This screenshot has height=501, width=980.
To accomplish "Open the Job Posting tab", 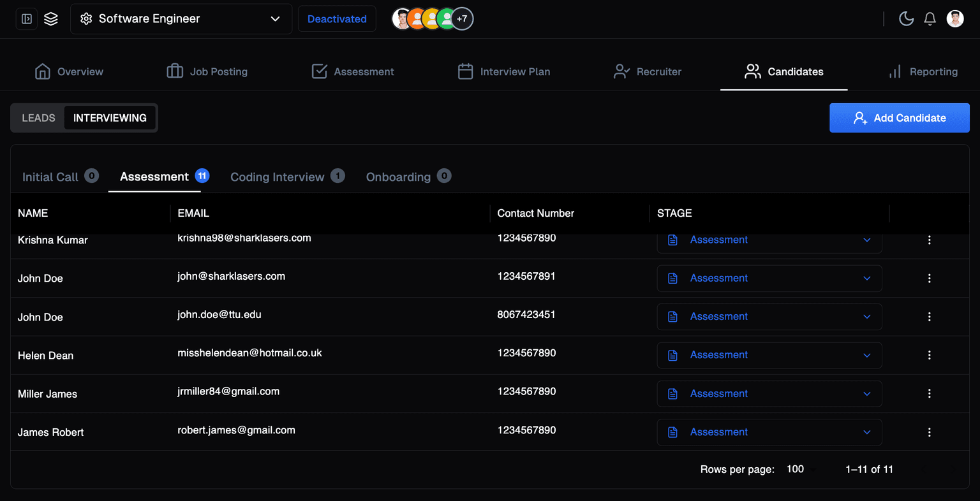I will point(207,71).
